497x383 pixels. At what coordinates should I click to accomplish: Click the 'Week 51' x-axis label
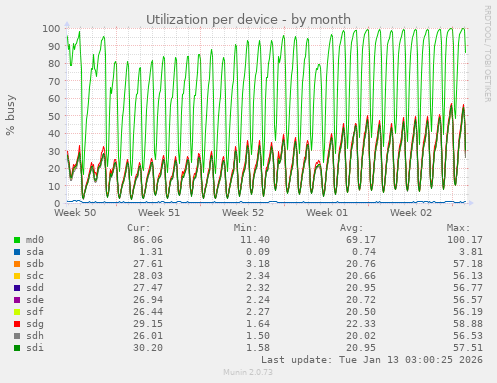[x=159, y=213]
